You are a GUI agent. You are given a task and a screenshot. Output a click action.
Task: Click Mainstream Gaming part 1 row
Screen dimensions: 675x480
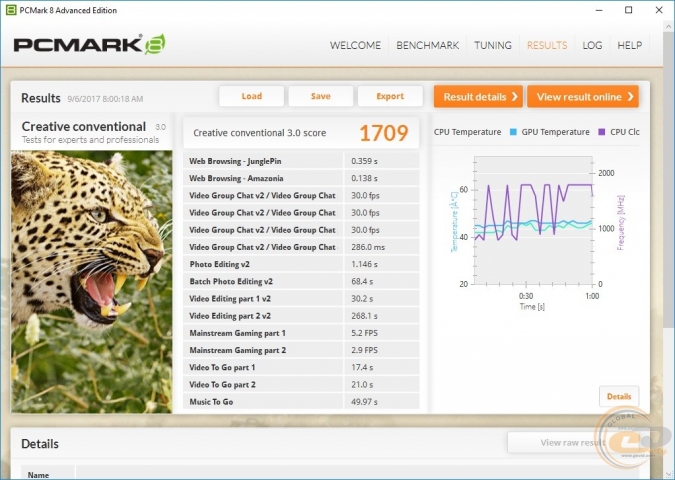coord(301,333)
